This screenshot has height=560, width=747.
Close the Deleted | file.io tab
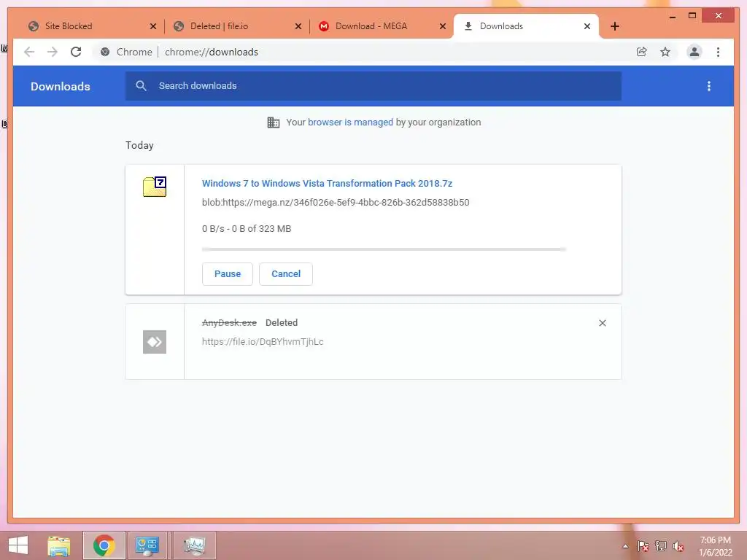tap(298, 27)
